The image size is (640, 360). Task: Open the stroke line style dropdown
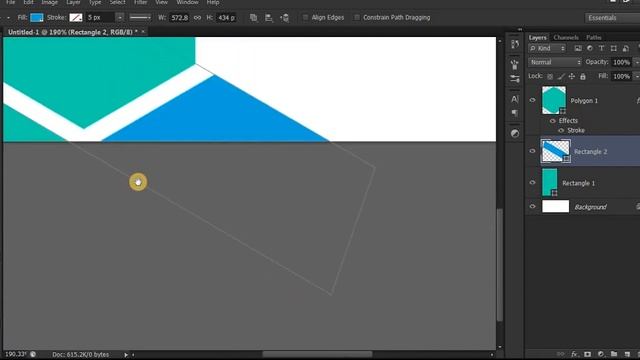point(140,18)
